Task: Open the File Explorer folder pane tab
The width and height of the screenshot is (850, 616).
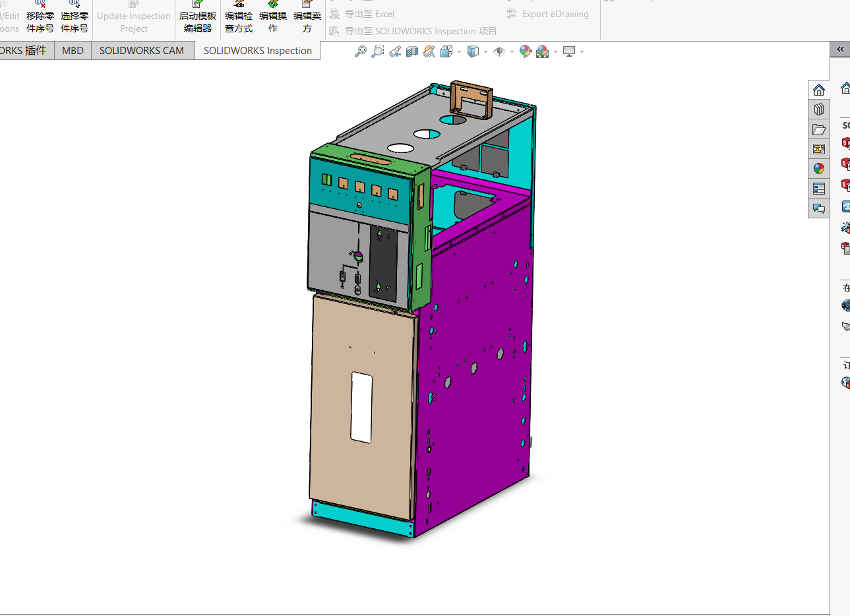Action: point(819,129)
